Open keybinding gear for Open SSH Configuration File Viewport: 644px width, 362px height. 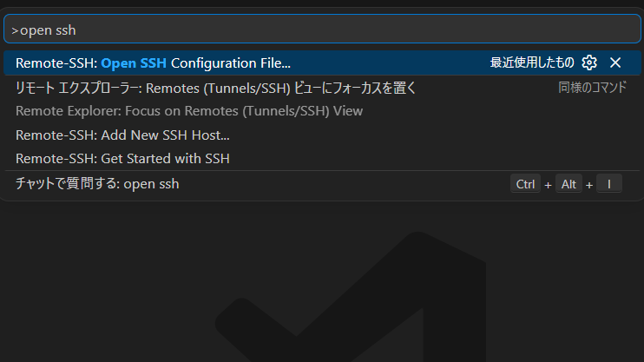point(589,63)
